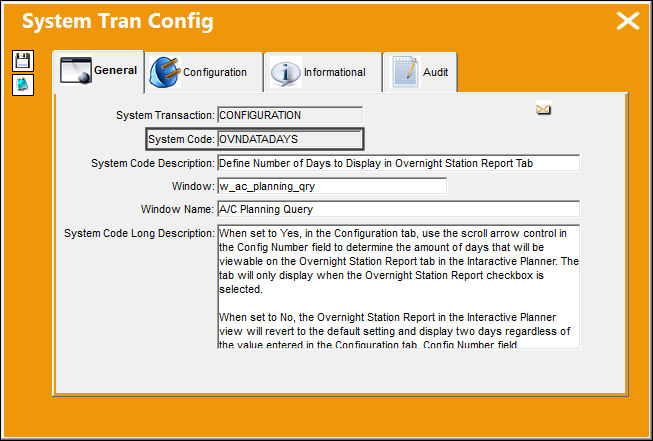This screenshot has height=441, width=653.
Task: Close the System Tran Config window
Action: pos(628,21)
